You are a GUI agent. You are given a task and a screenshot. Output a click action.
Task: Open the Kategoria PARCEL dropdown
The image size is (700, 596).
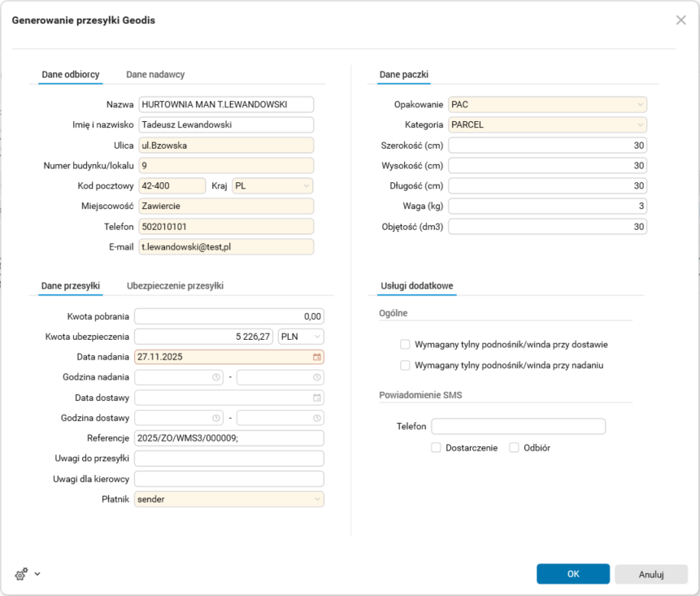pos(641,125)
